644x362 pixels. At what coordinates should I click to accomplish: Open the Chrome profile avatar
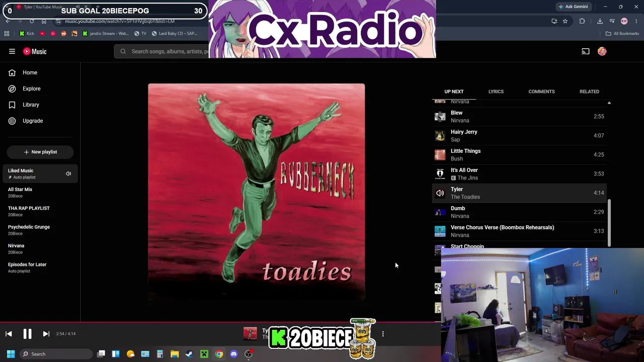[x=624, y=21]
